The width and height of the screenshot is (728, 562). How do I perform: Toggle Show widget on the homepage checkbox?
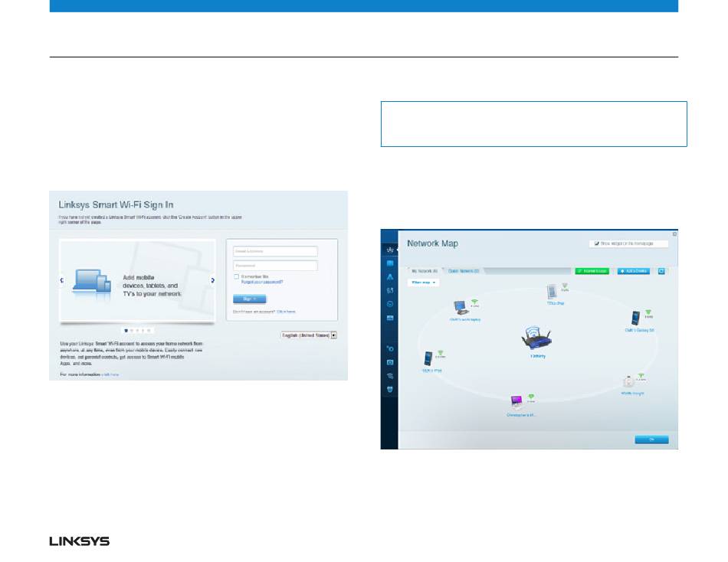coord(597,243)
